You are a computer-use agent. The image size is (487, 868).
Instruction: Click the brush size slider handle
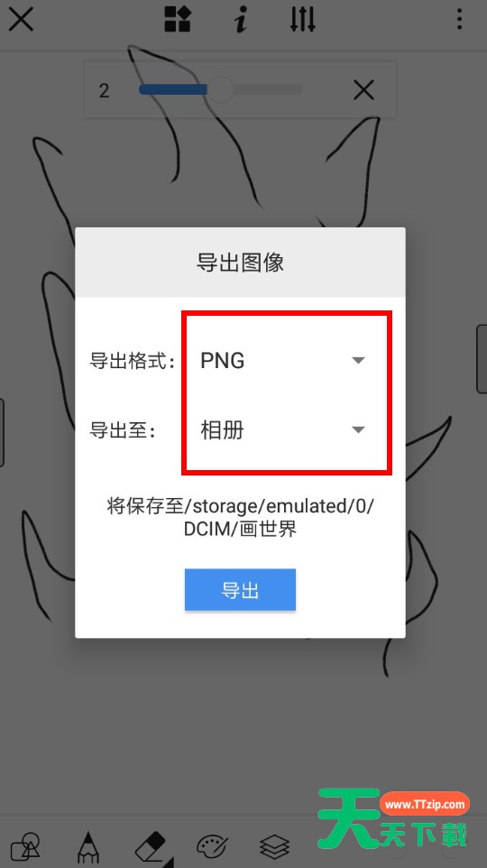pyautogui.click(x=220, y=89)
